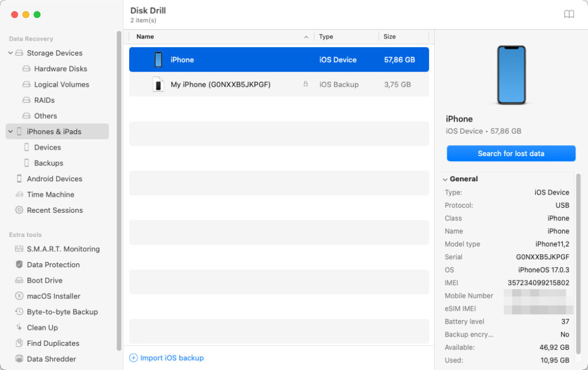Click the Find Duplicates icon
Image resolution: width=588 pixels, height=370 pixels.
(x=19, y=343)
